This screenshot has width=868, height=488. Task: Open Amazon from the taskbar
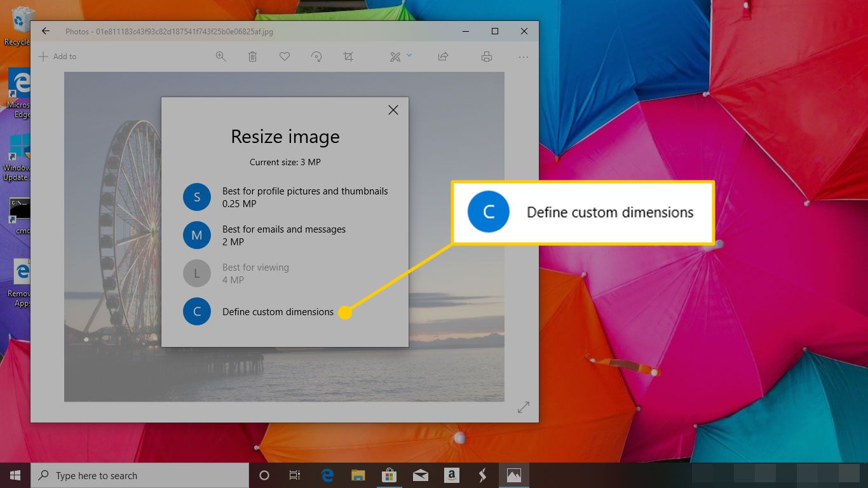451,475
